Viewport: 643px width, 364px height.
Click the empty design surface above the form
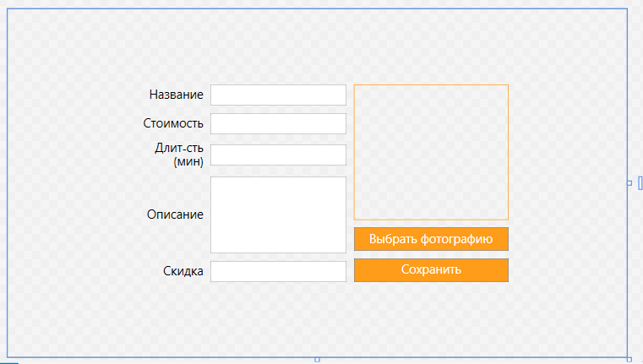pos(317,45)
